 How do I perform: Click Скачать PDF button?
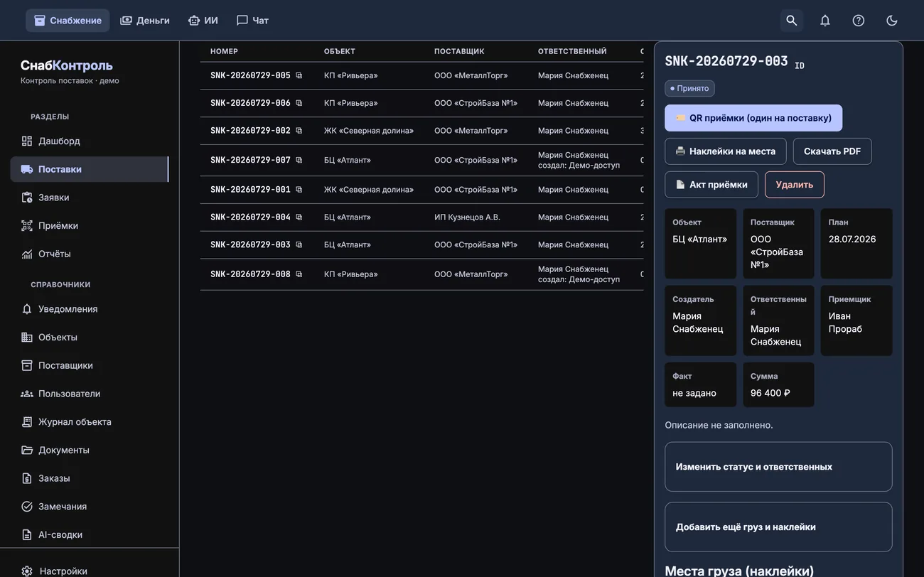[832, 151]
